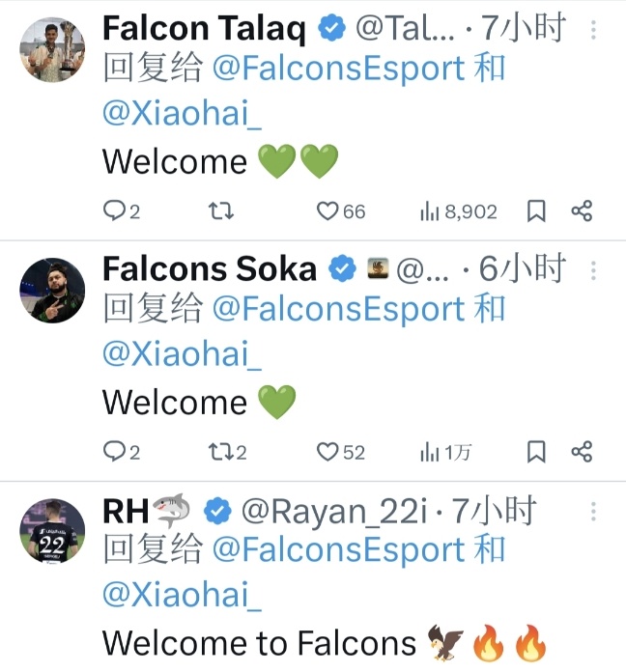The width and height of the screenshot is (626, 672).
Task: Open more options on Falcons Soka's tweet
Action: (593, 270)
